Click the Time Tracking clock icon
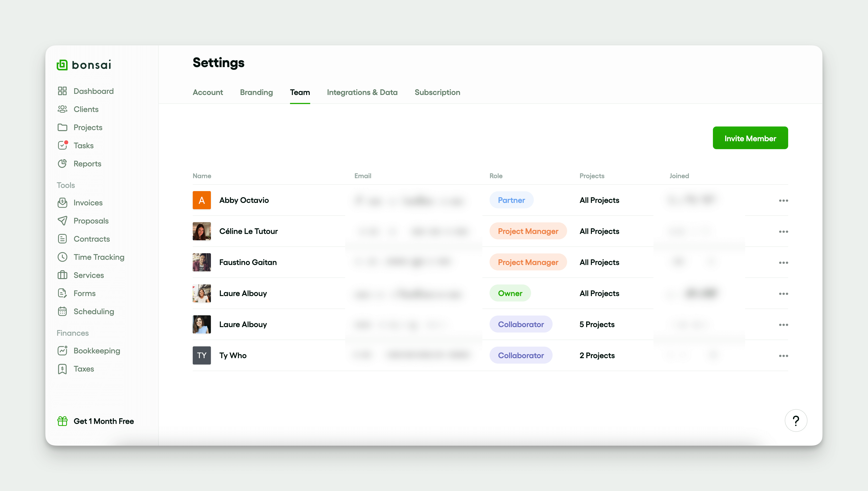Screen dimensions: 868x491 [62, 257]
